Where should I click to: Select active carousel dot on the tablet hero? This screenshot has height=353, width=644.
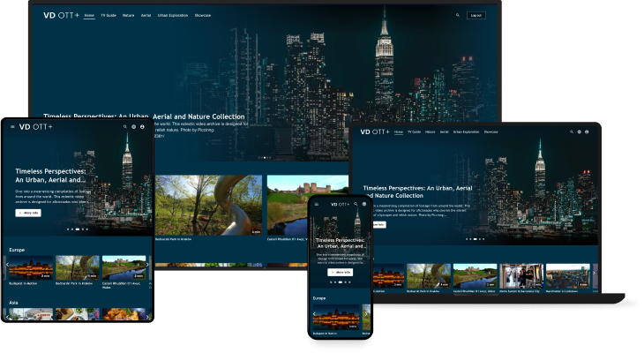78,229
